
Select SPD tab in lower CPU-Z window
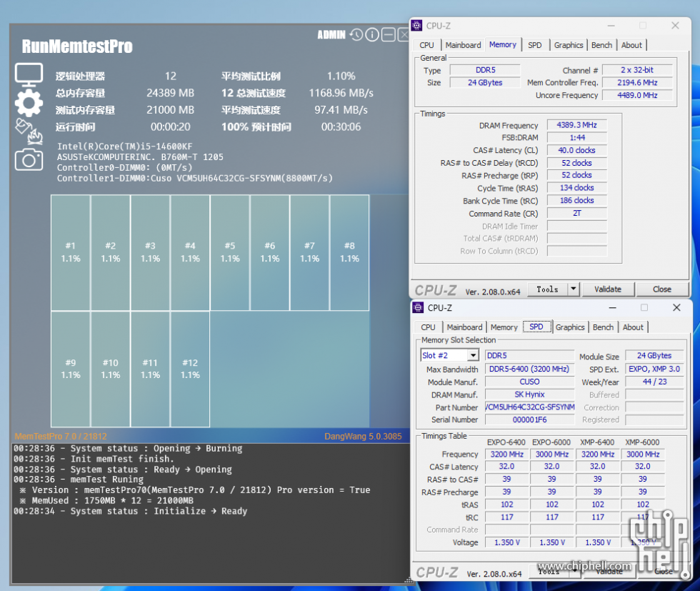click(536, 327)
